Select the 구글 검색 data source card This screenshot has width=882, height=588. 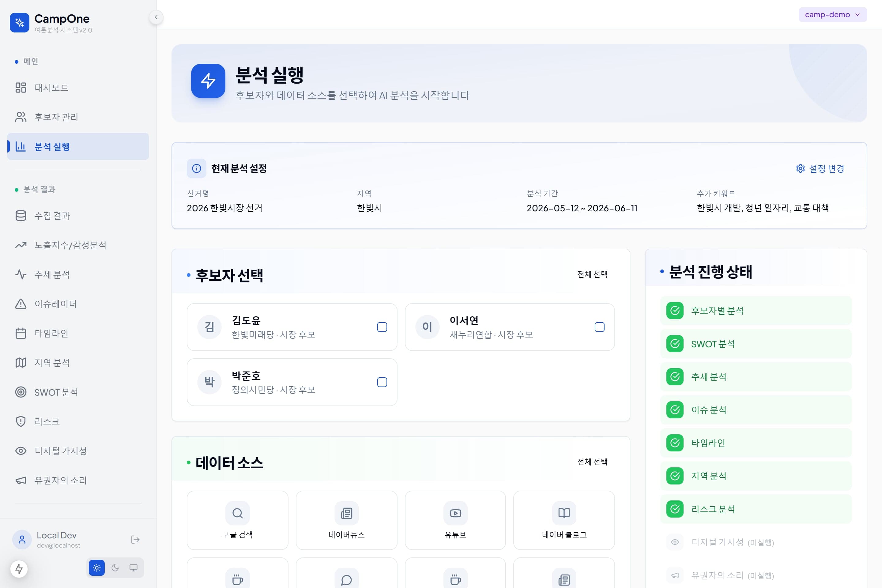[x=237, y=520]
